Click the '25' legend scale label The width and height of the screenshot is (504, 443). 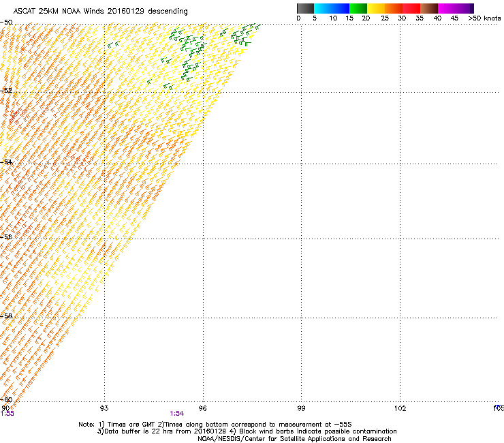click(x=385, y=18)
